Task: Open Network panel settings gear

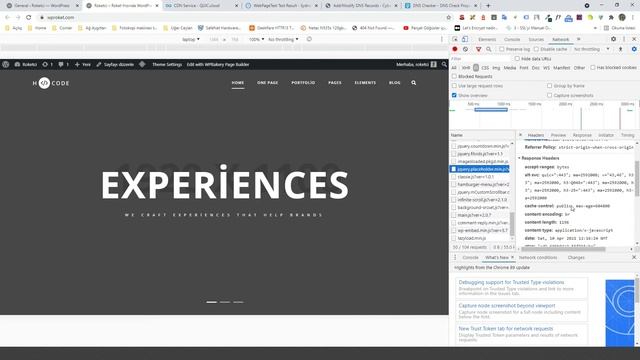Action: [634, 49]
